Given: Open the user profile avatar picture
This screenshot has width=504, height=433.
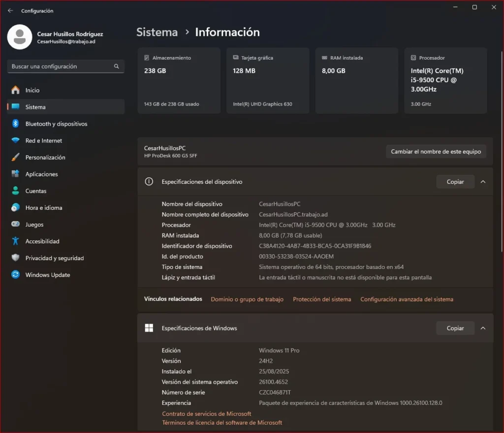Looking at the screenshot, I should click(x=20, y=37).
